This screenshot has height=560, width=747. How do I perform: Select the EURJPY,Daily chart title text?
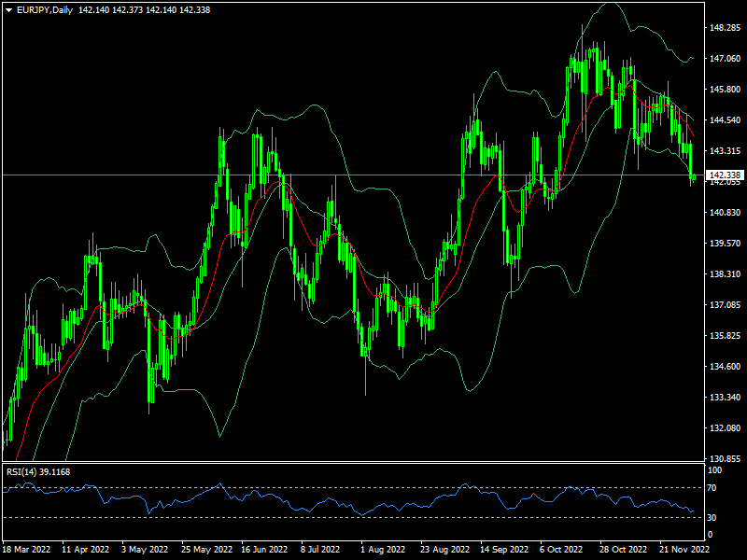tap(45, 10)
